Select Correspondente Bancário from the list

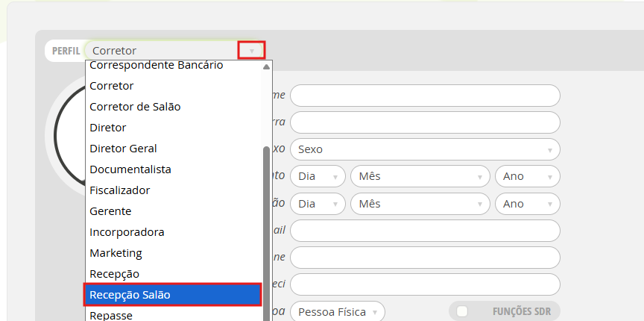click(156, 66)
